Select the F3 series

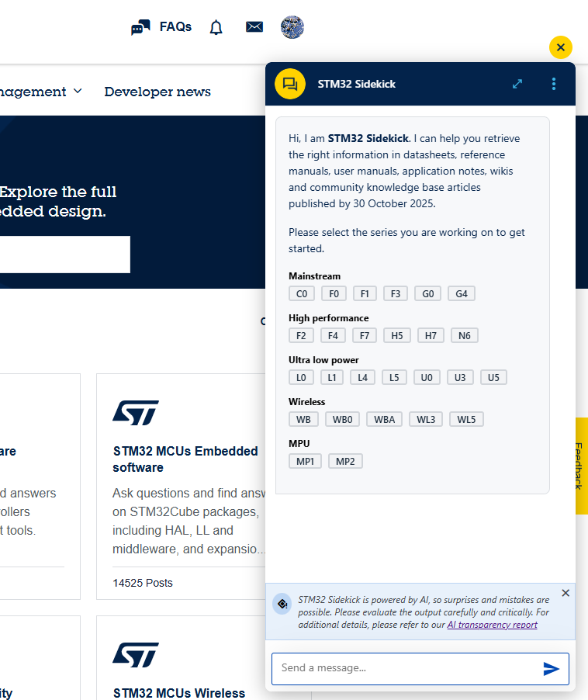396,294
